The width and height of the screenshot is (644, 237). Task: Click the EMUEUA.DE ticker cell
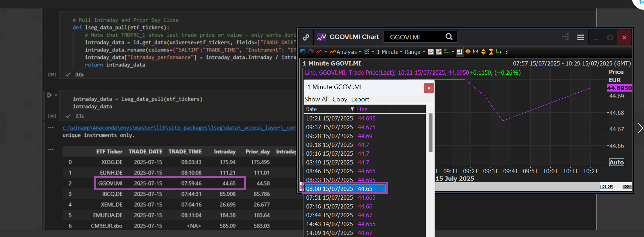click(108, 215)
